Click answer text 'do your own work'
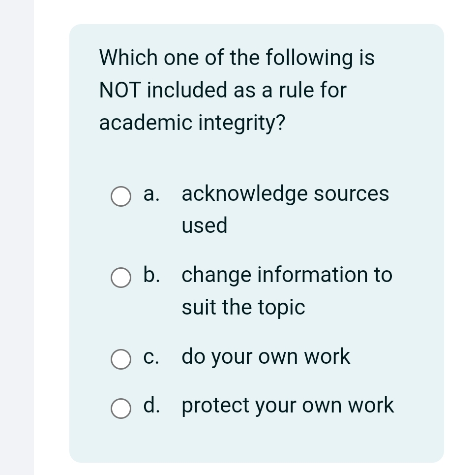The width and height of the screenshot is (476, 475). (266, 356)
